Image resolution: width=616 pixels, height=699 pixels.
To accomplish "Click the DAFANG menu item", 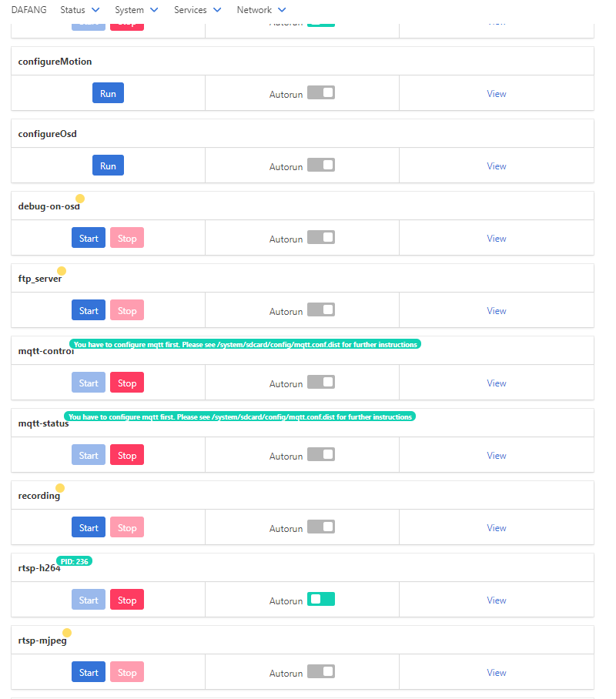I will coord(28,10).
